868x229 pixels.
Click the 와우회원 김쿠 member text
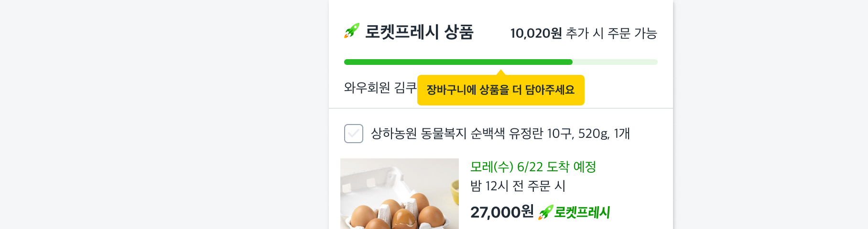pyautogui.click(x=380, y=88)
